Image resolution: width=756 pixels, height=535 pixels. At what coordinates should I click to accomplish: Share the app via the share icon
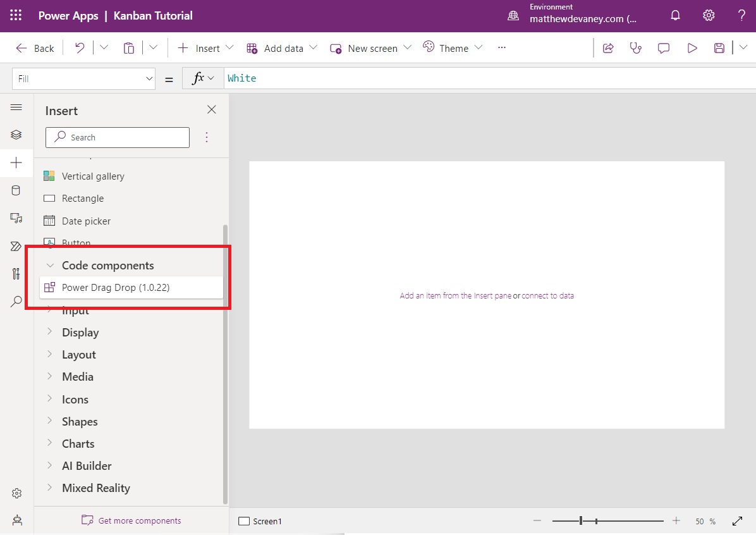tap(608, 47)
